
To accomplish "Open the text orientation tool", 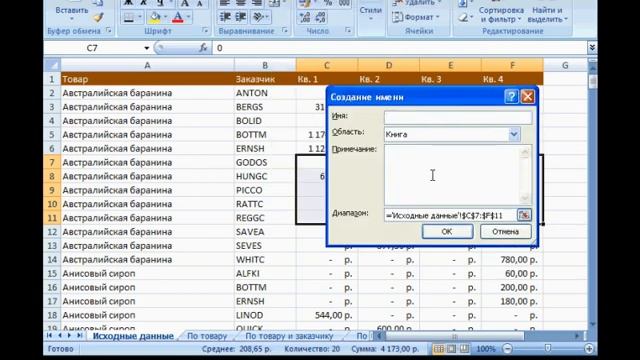I will [x=258, y=17].
